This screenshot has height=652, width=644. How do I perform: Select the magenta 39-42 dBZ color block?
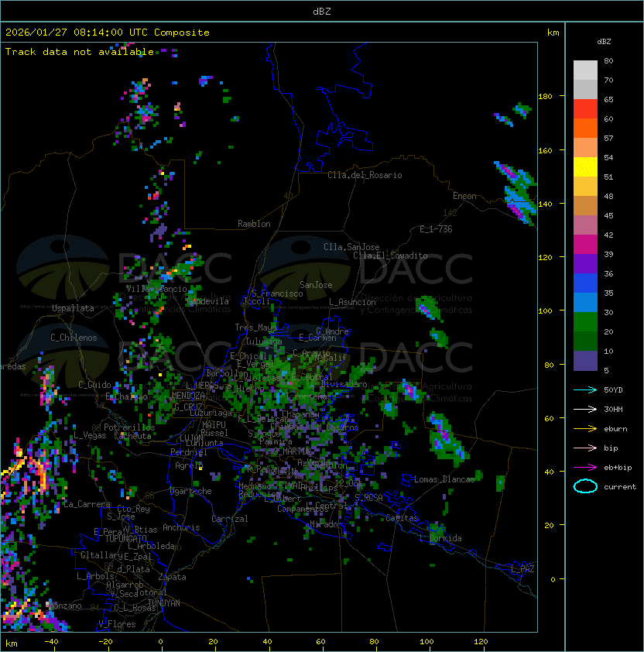585,245
